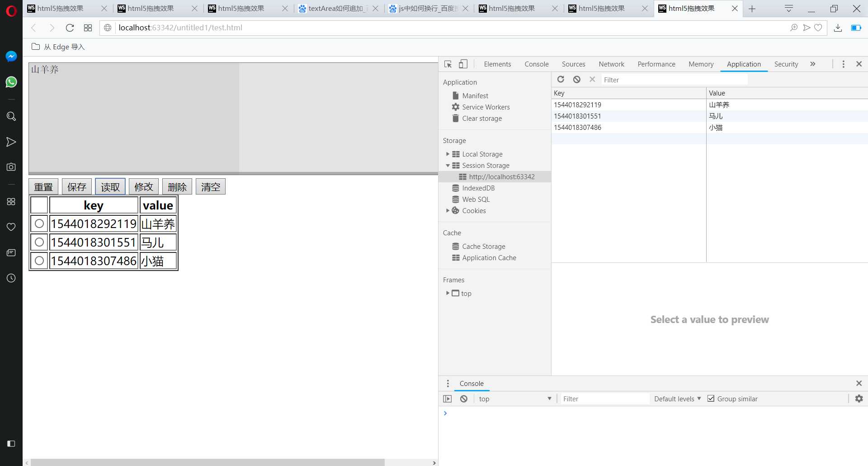Switch to the Sources tab
The height and width of the screenshot is (466, 868).
[x=573, y=64]
